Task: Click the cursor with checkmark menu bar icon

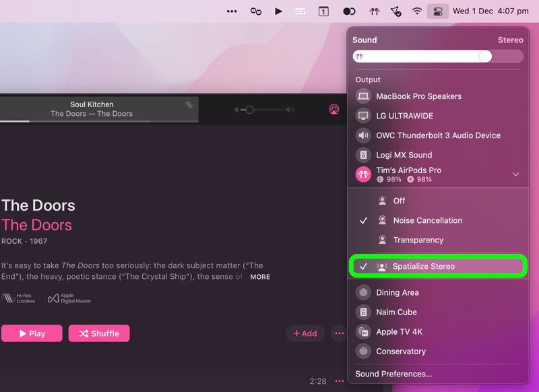Action: 396,11
